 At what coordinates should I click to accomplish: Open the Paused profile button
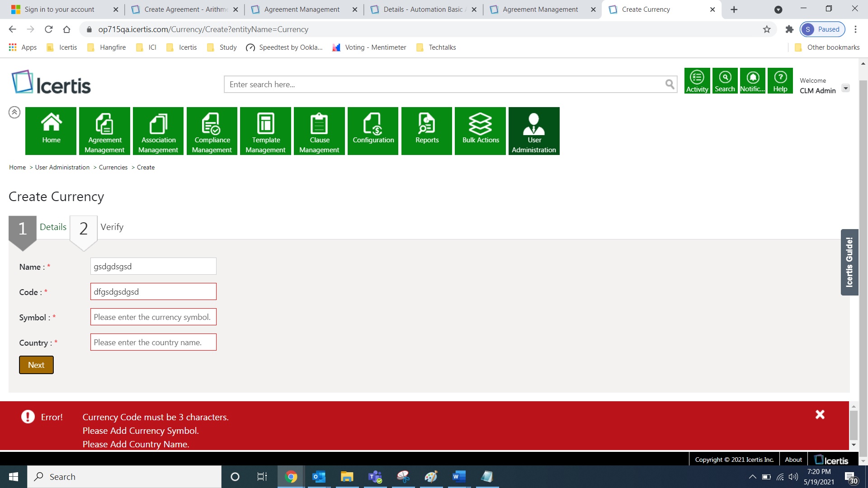click(x=822, y=29)
